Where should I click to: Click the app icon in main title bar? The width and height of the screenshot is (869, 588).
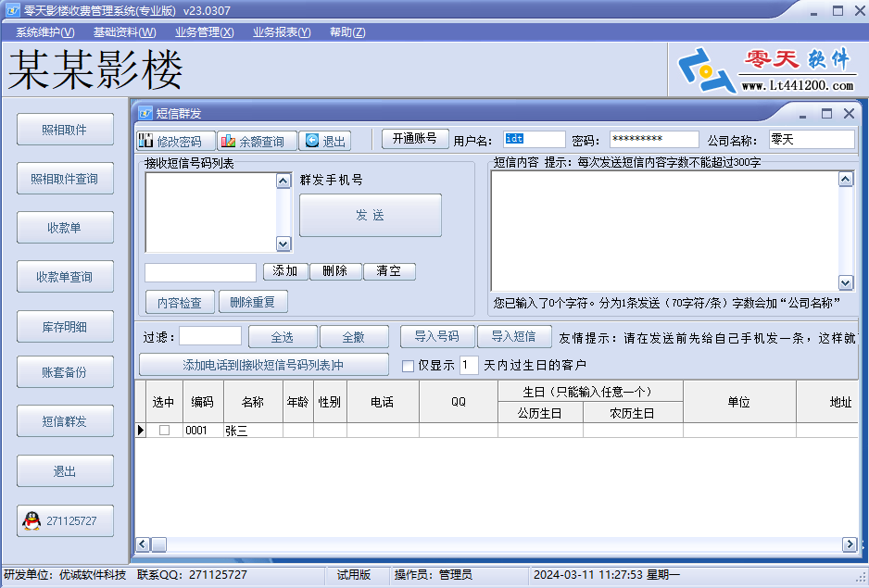click(11, 11)
